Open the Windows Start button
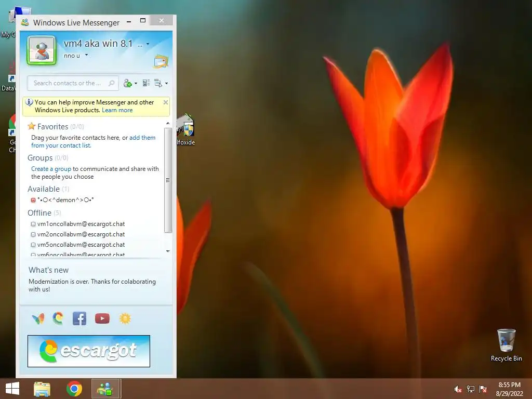Image resolution: width=532 pixels, height=399 pixels. (12, 389)
